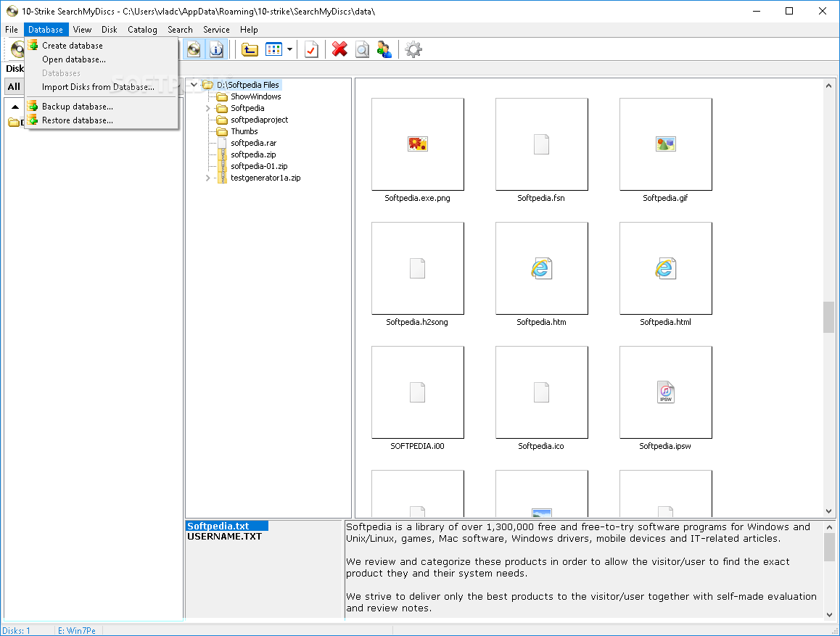The height and width of the screenshot is (636, 840).
Task: Click description pane scroll up arrow
Action: 829,526
